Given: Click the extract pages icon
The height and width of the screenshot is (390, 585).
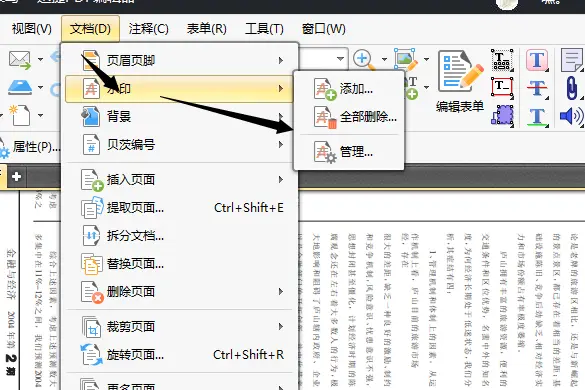Looking at the screenshot, I should click(92, 208).
